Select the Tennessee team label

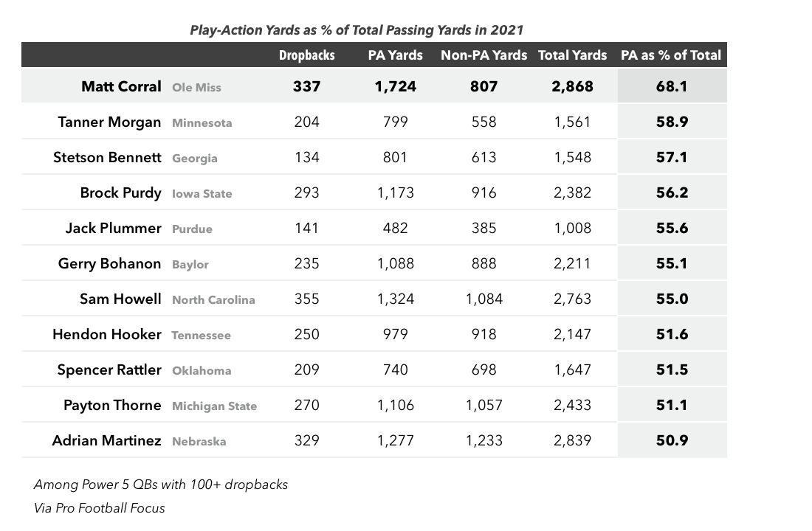(201, 336)
